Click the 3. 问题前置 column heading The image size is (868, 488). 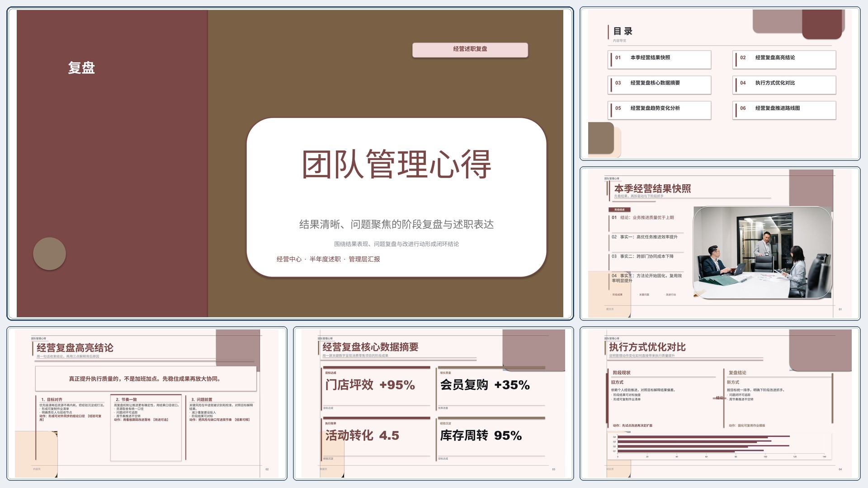[202, 399]
